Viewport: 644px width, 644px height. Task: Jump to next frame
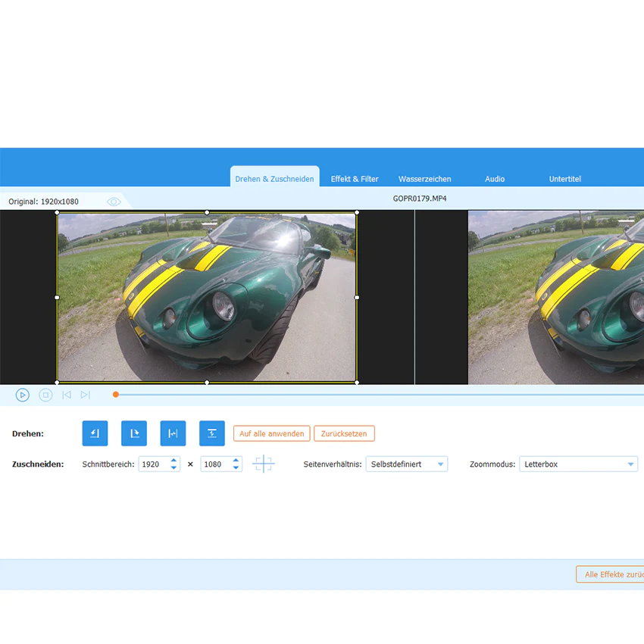click(x=86, y=395)
